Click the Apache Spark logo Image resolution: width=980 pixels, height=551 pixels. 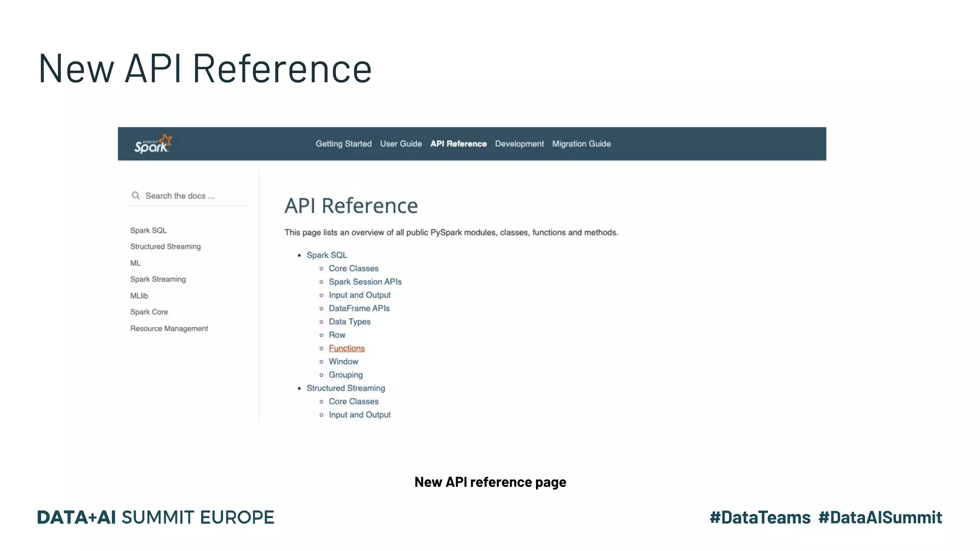pos(153,143)
